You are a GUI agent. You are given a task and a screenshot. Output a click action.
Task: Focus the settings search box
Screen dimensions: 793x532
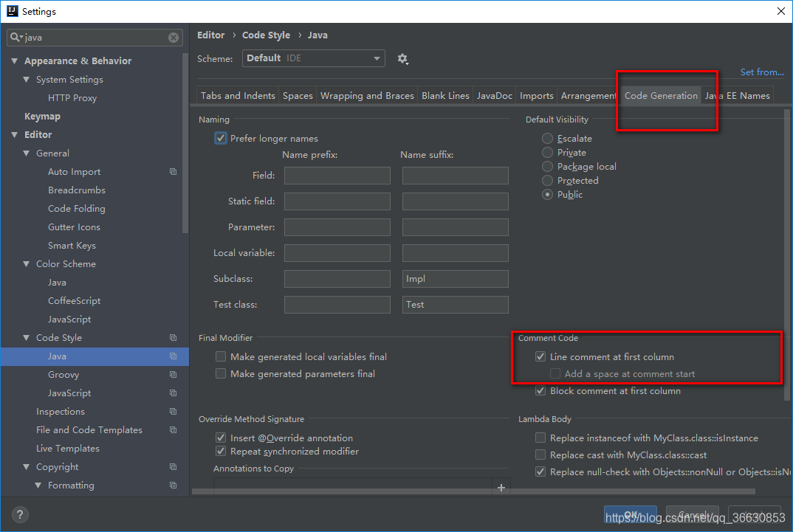tap(95, 38)
